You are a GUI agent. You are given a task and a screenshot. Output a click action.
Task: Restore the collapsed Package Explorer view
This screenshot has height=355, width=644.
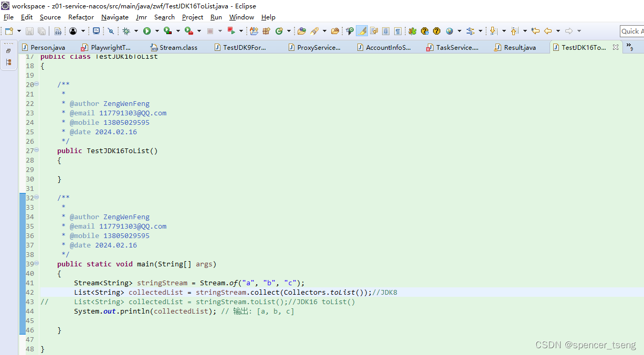click(8, 51)
